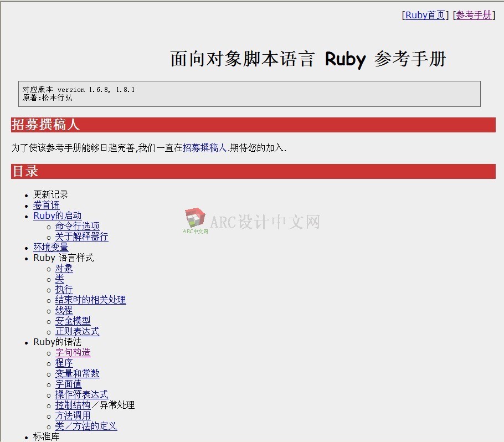Open the 卷首语 link
The image size is (504, 442).
point(46,205)
